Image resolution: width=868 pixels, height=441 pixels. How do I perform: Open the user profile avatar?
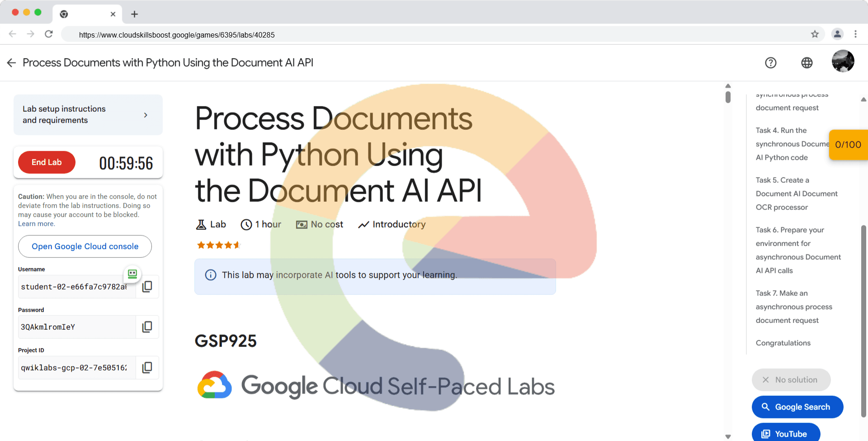pos(843,62)
